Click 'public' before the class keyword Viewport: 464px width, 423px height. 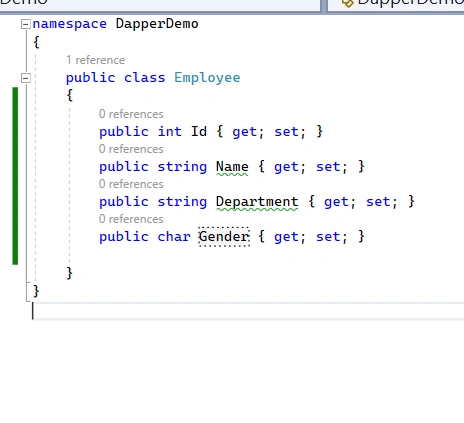90,78
